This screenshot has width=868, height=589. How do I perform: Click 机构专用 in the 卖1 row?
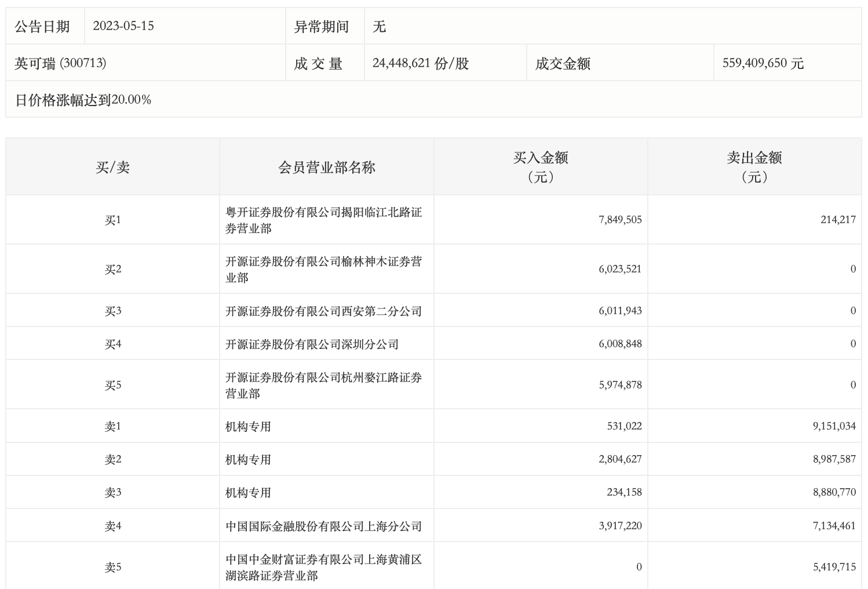click(248, 427)
